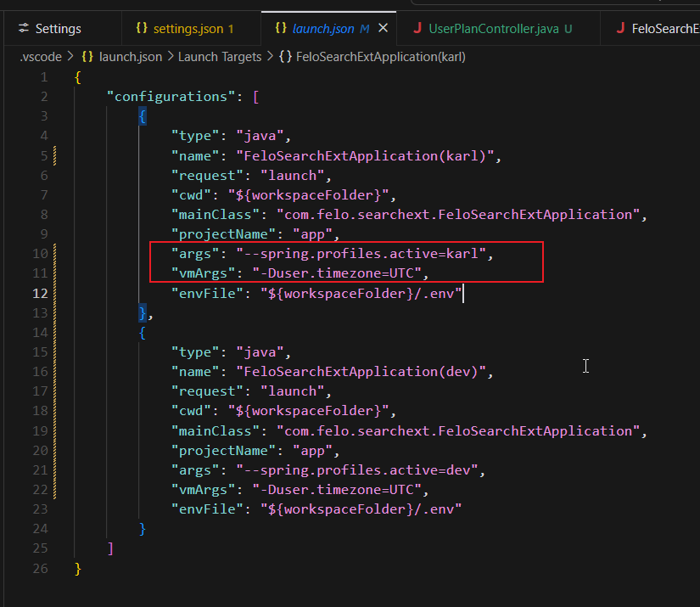Screen dimensions: 700x607
Task: Click the "java" value on line 4
Action: click(260, 136)
